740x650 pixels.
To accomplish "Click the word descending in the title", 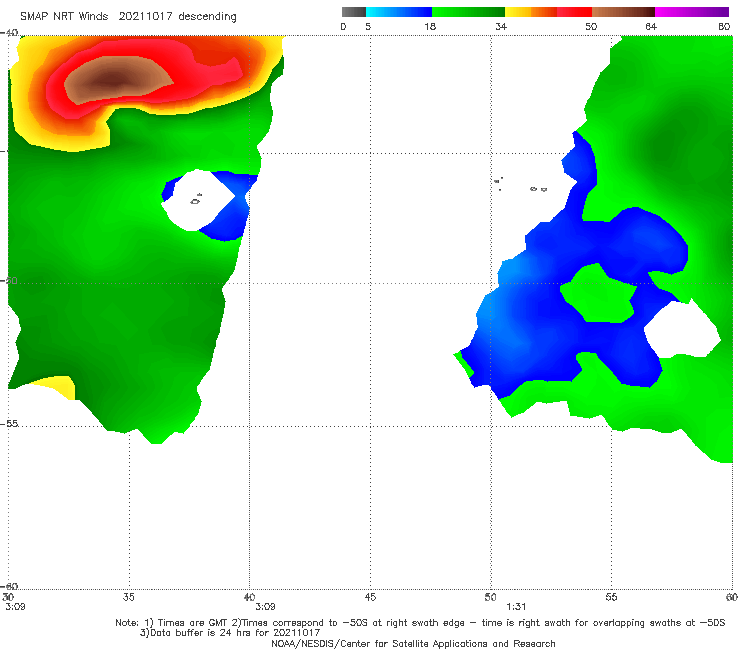I will coord(208,17).
